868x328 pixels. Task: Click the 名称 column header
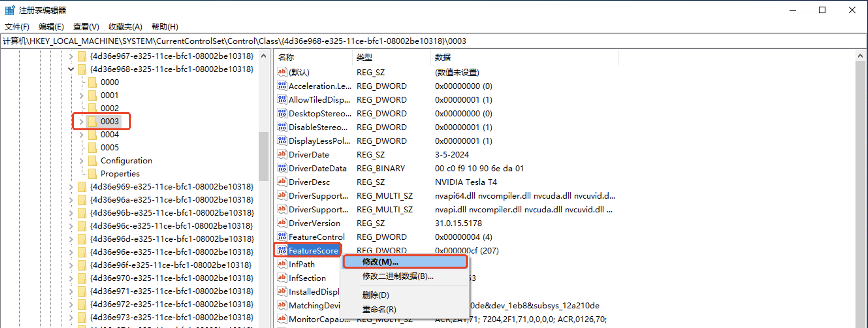(313, 57)
